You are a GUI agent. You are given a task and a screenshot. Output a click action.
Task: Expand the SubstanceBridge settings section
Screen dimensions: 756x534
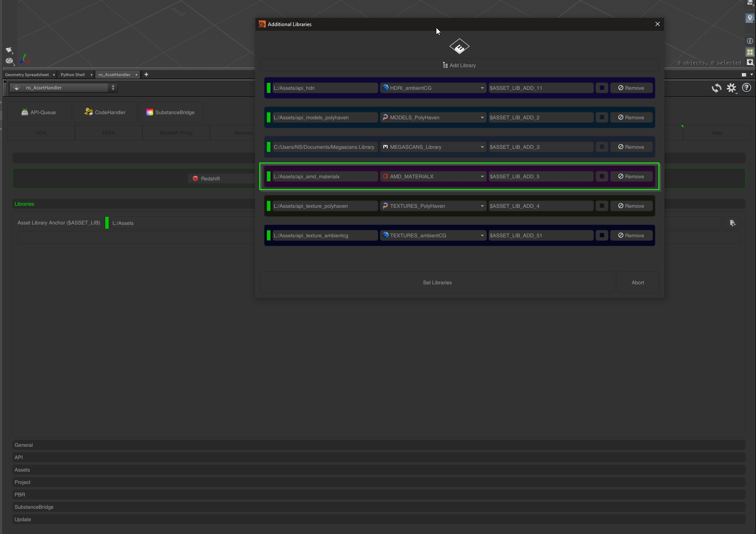click(34, 507)
